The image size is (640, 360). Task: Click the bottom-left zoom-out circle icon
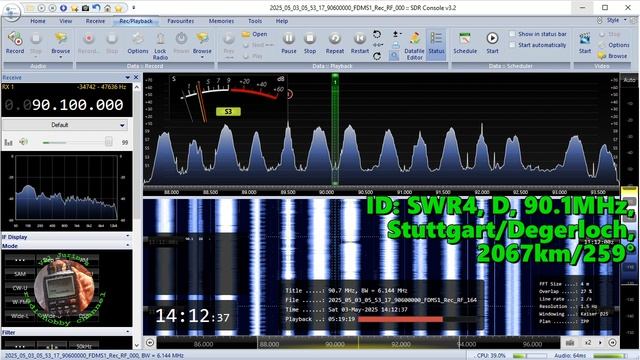tap(150, 342)
